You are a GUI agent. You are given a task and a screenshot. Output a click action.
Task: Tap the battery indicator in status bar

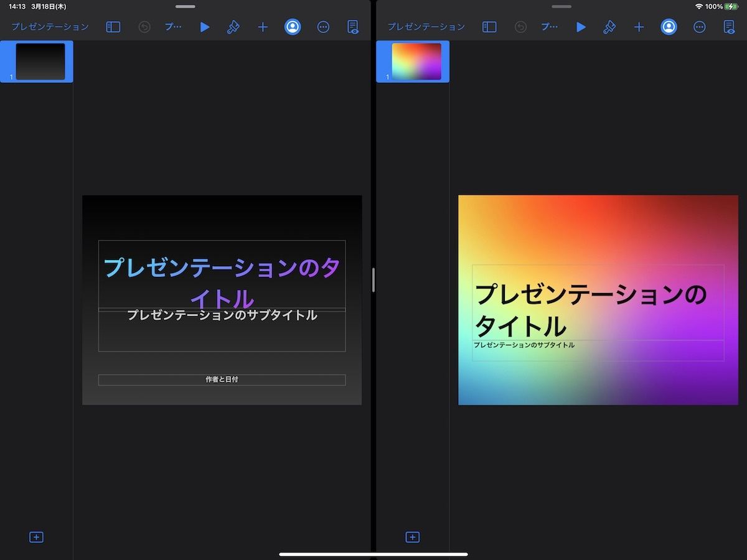tap(731, 6)
